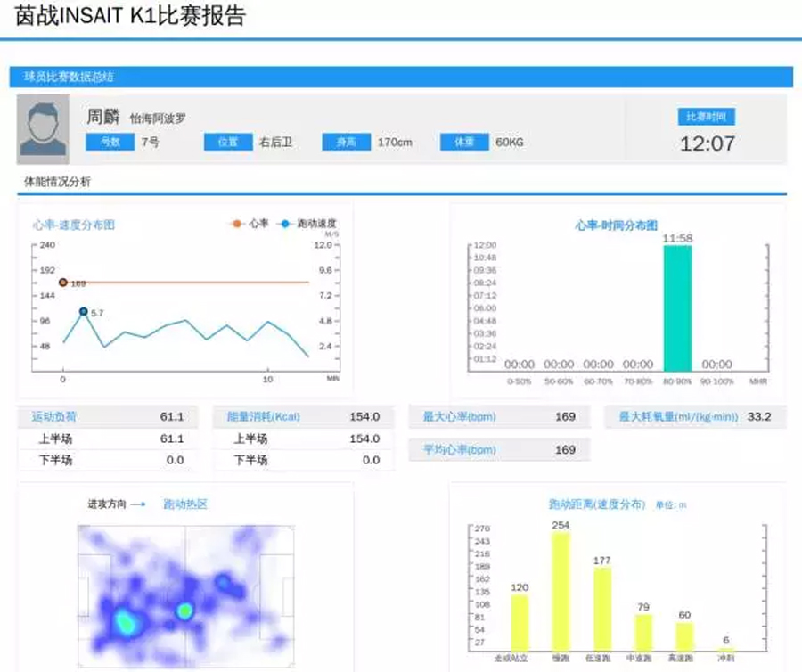Click the 254 慢跑 distance bar
The width and height of the screenshot is (802, 672).
[x=561, y=591]
